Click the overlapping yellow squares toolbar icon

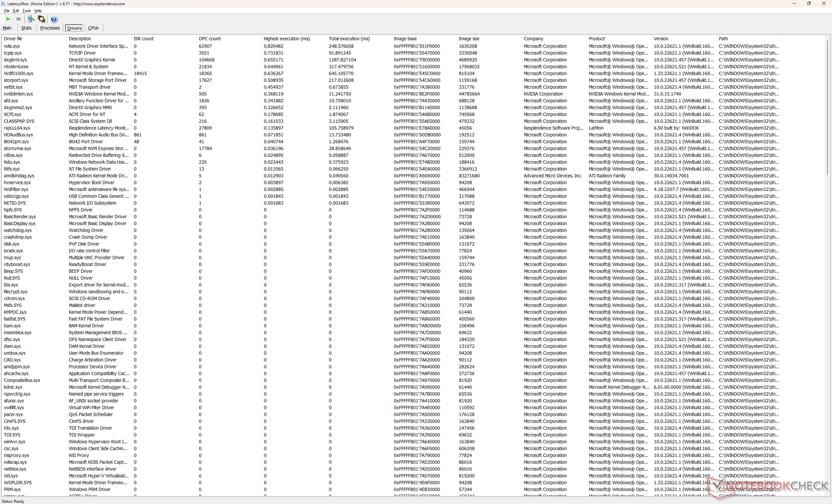(x=42, y=19)
